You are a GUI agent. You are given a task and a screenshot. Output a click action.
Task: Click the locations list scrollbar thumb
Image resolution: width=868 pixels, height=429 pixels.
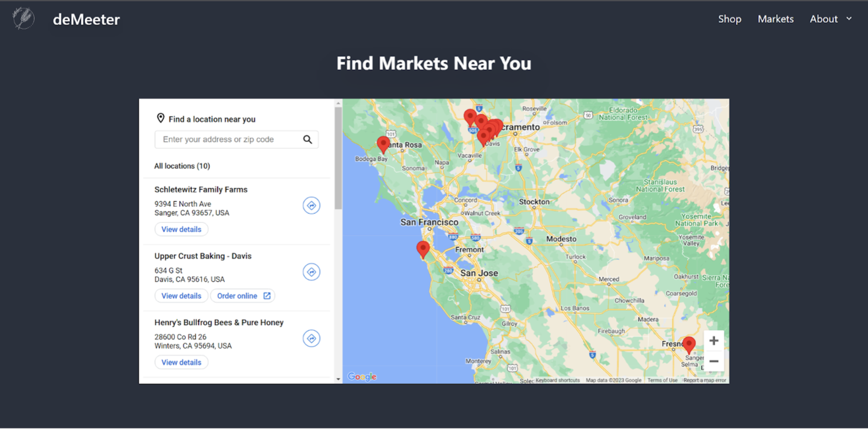(338, 158)
